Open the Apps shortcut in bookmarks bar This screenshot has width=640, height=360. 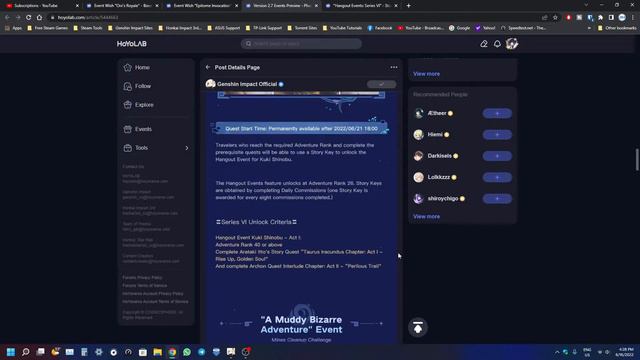[x=13, y=28]
